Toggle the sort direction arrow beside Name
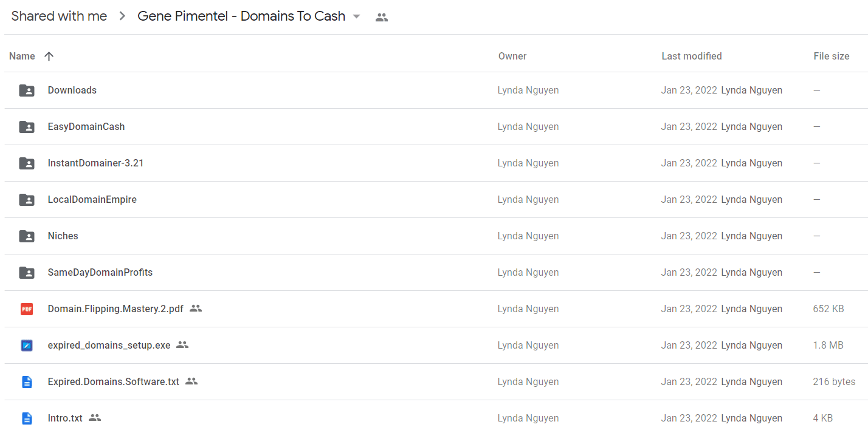 (x=49, y=56)
